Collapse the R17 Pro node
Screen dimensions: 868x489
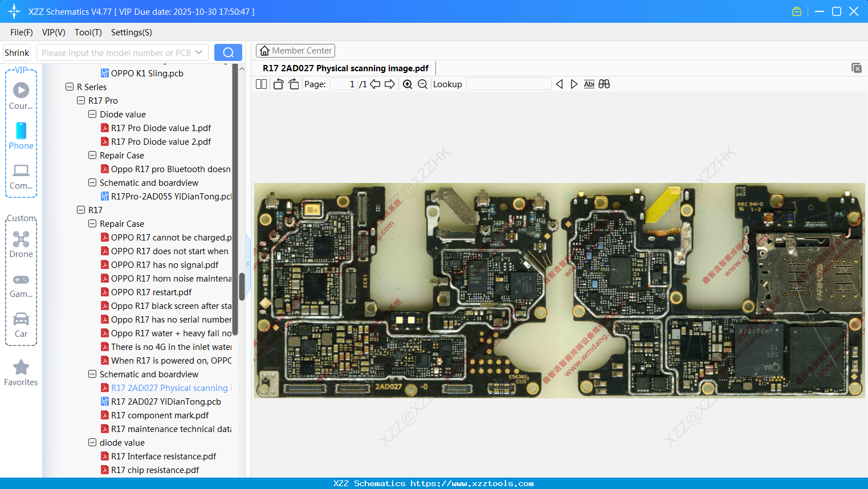[x=81, y=100]
